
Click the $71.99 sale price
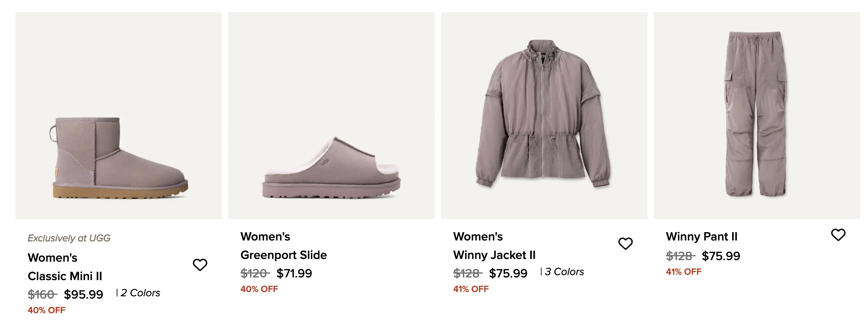pos(294,273)
